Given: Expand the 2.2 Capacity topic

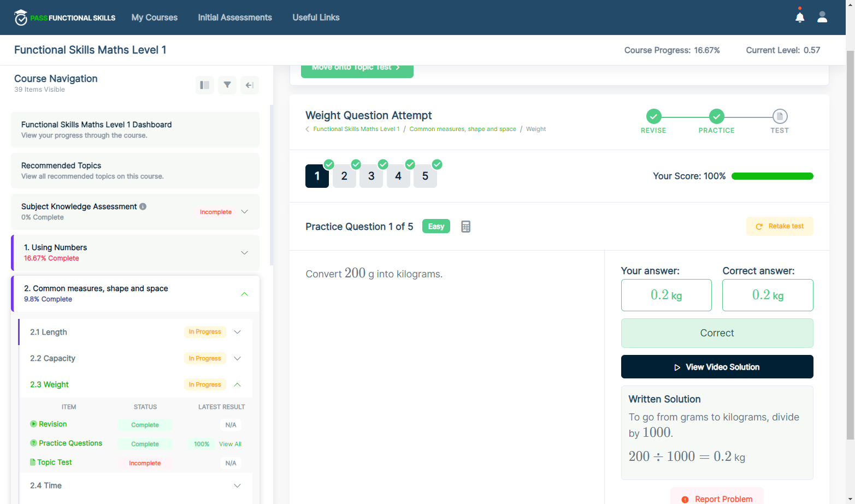Looking at the screenshot, I should 237,358.
